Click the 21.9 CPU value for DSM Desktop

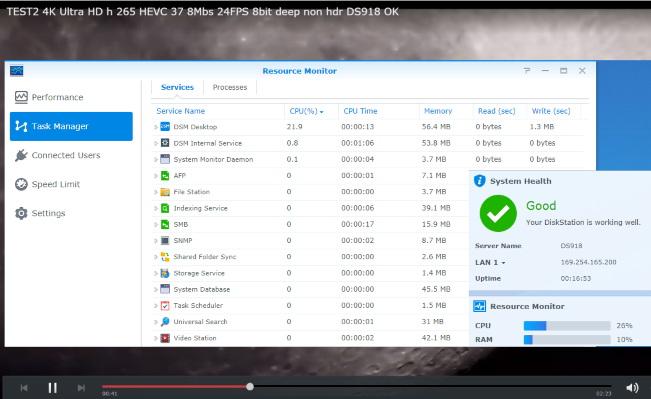[294, 127]
